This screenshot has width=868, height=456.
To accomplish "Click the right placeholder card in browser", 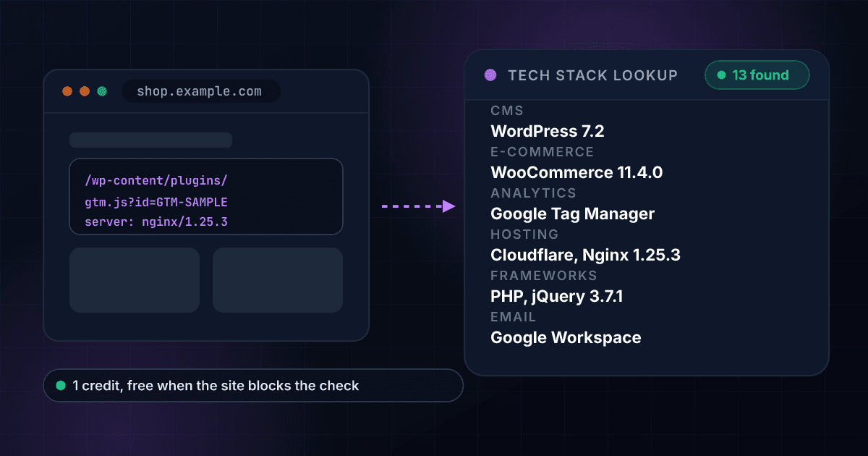I will (278, 280).
